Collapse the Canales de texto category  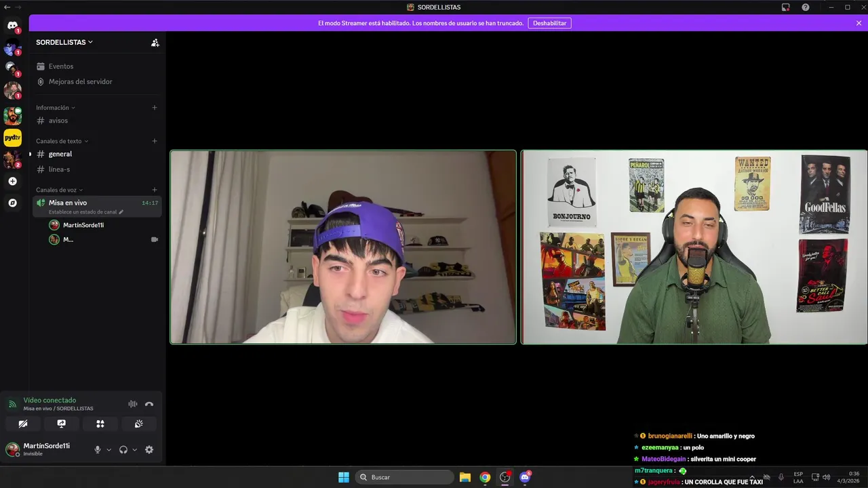62,141
